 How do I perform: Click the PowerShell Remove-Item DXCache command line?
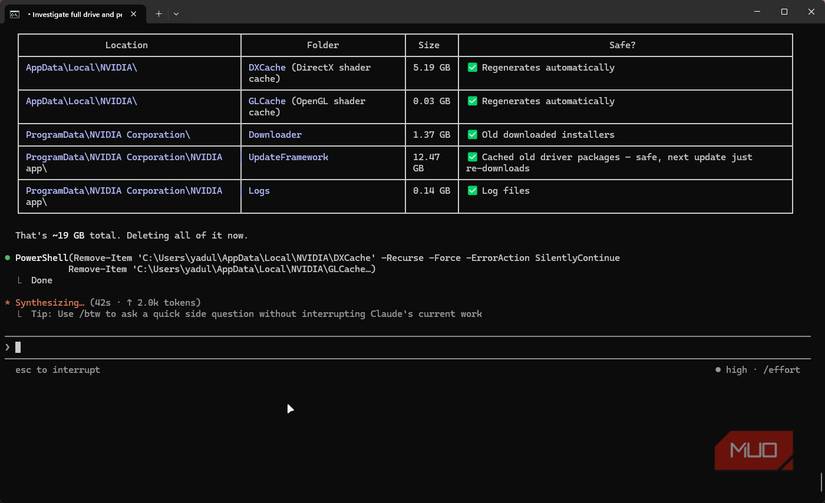[317, 258]
